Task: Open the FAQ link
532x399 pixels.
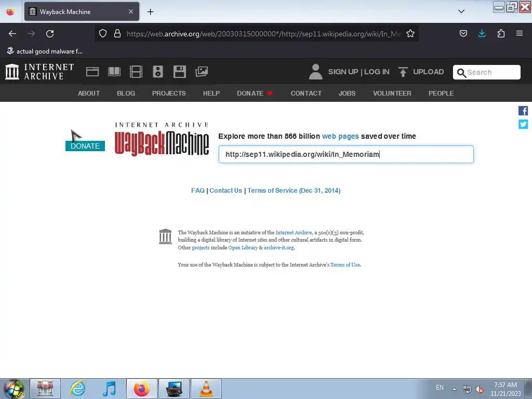Action: [x=198, y=190]
